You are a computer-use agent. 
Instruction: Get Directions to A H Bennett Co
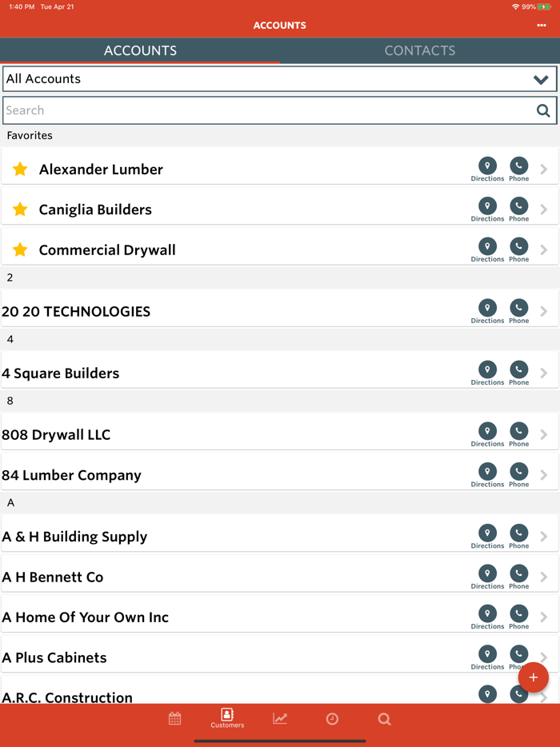[x=487, y=577]
